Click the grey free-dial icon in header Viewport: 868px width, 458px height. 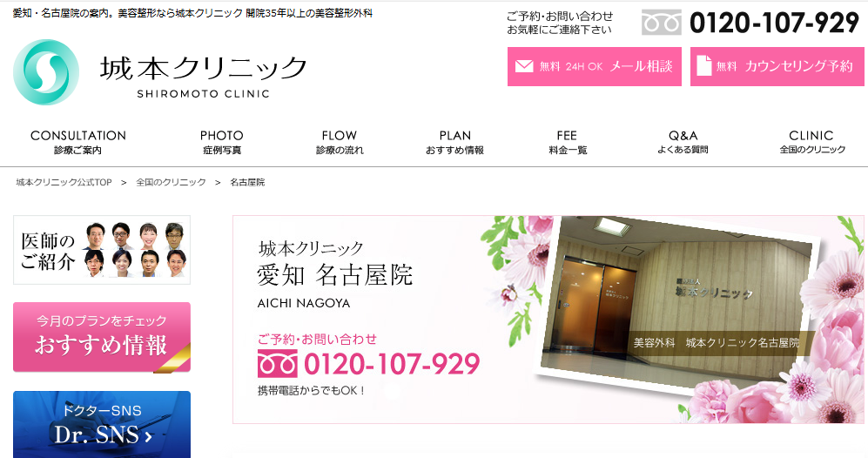pos(662,22)
